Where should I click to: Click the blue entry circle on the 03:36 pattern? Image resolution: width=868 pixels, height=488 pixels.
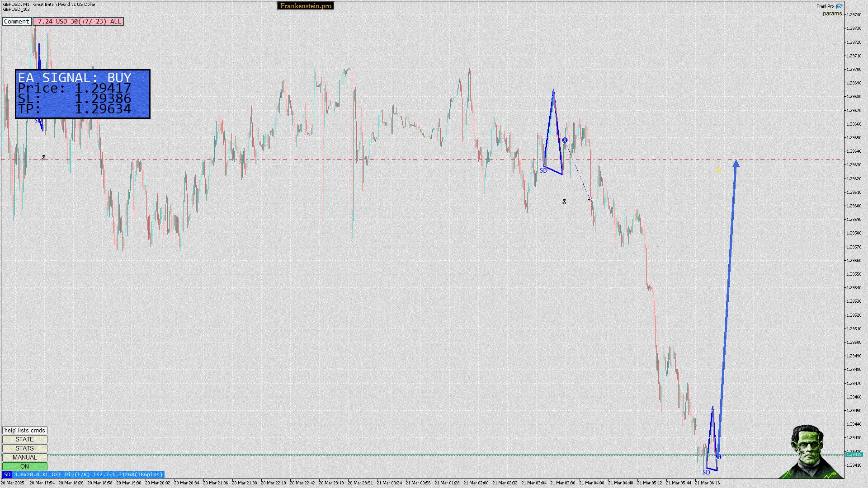pos(565,141)
